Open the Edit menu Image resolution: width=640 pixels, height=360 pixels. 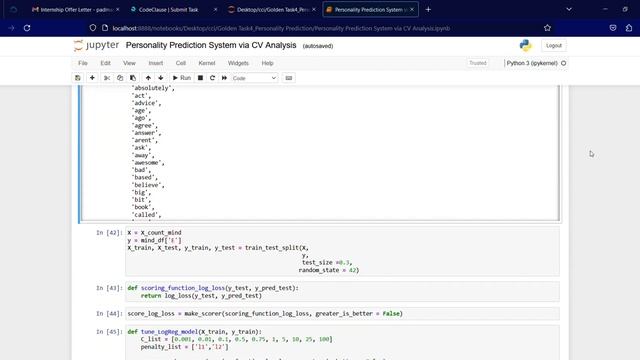[105, 63]
